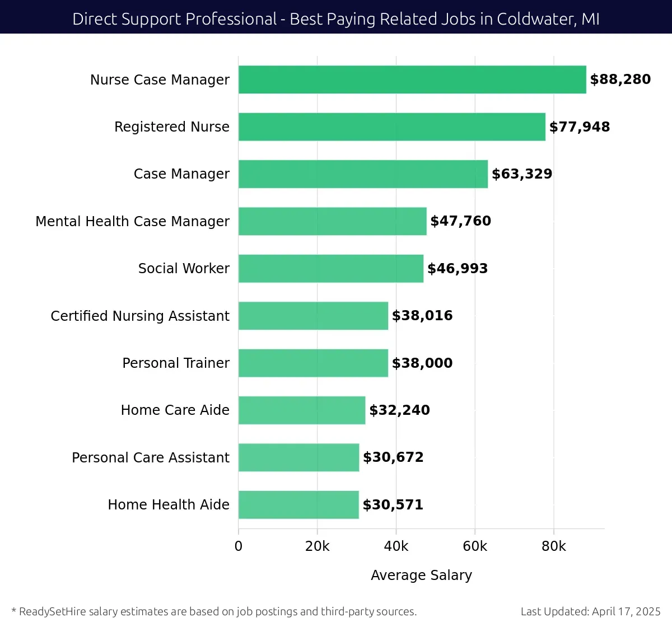
Task: Click the chart title about Coldwater, MI
Action: pos(336,19)
